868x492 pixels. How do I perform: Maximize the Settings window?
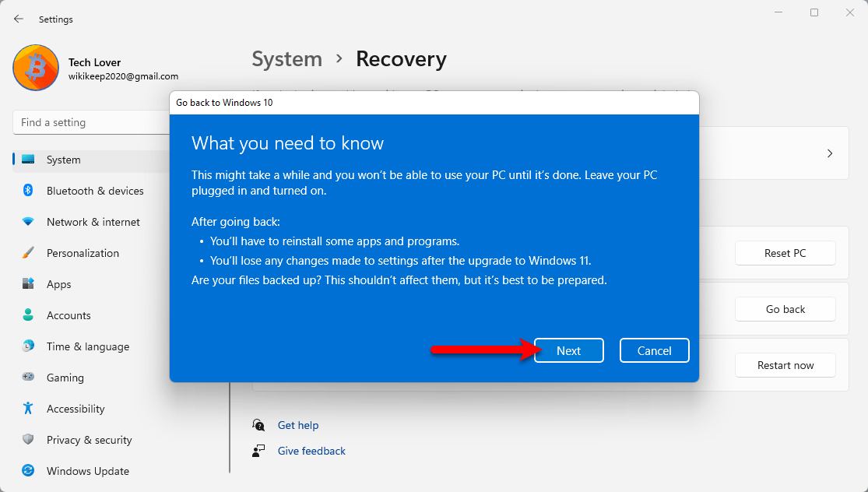tap(814, 12)
